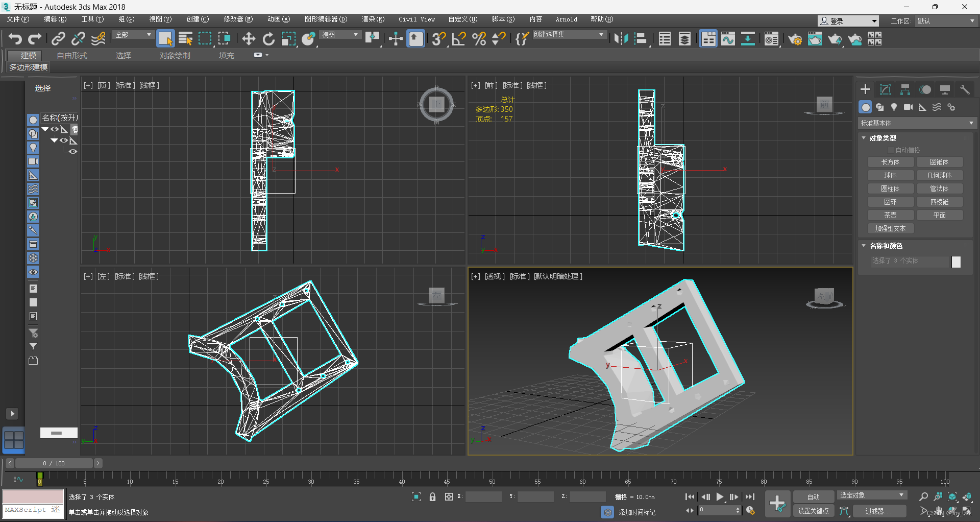The image size is (980, 522).
Task: Open the 渲染(R) menu
Action: [x=373, y=19]
